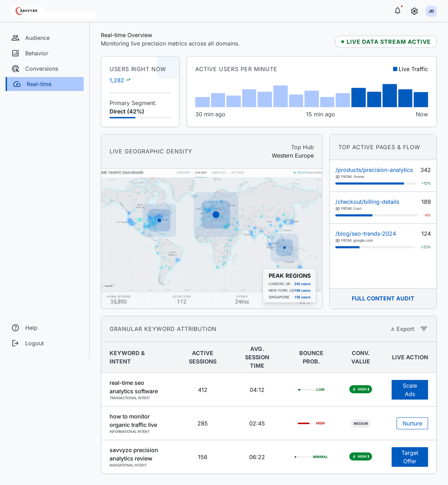Select Logout in the sidebar
Screen dimensions: 448x485
(x=45, y=343)
